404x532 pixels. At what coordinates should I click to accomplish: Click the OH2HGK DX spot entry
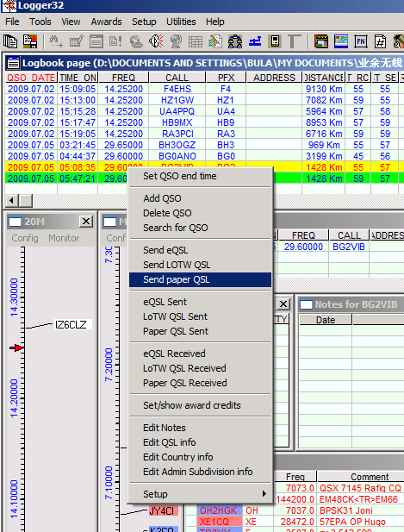[219, 510]
